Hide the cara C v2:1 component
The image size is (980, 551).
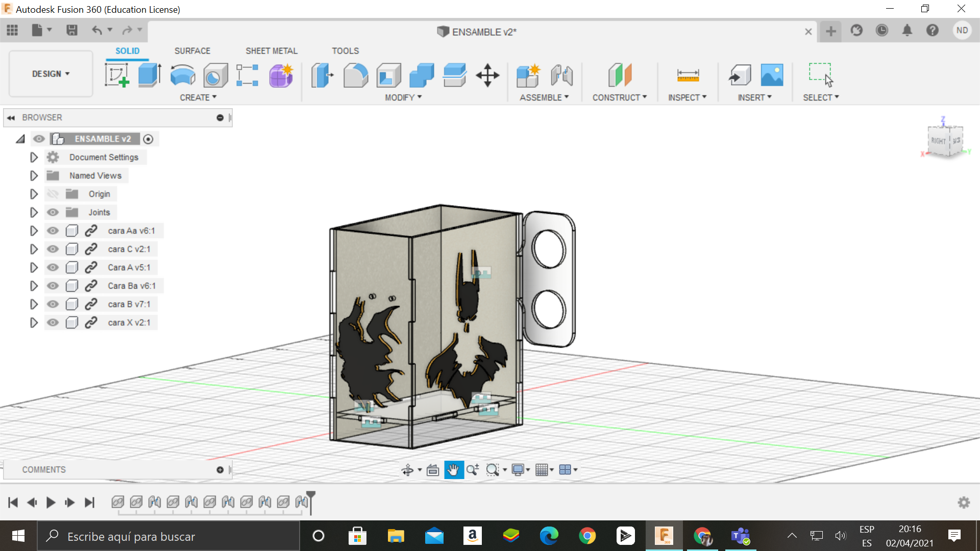click(x=53, y=249)
